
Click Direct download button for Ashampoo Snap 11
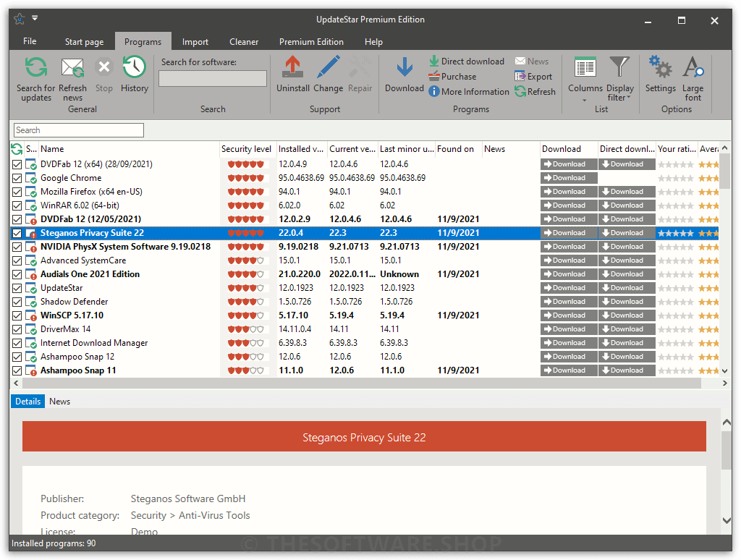627,370
